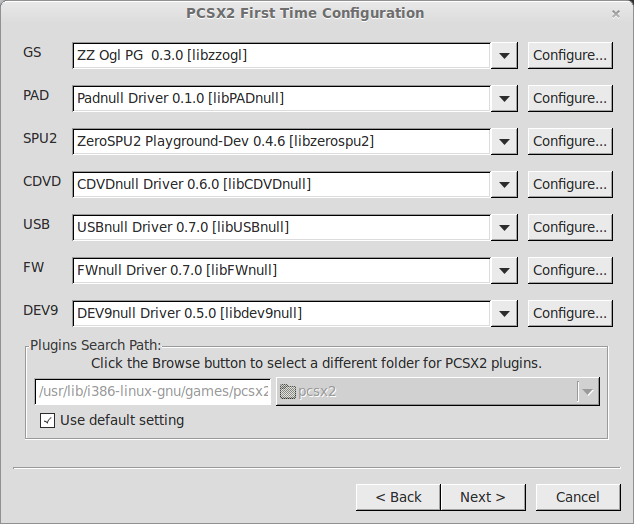Open the SPU2 plugin dropdown arrow
634x524 pixels.
pos(504,142)
